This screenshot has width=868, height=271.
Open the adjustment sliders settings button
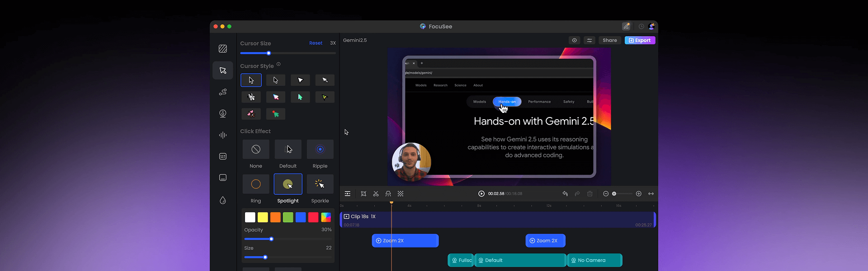pos(590,40)
